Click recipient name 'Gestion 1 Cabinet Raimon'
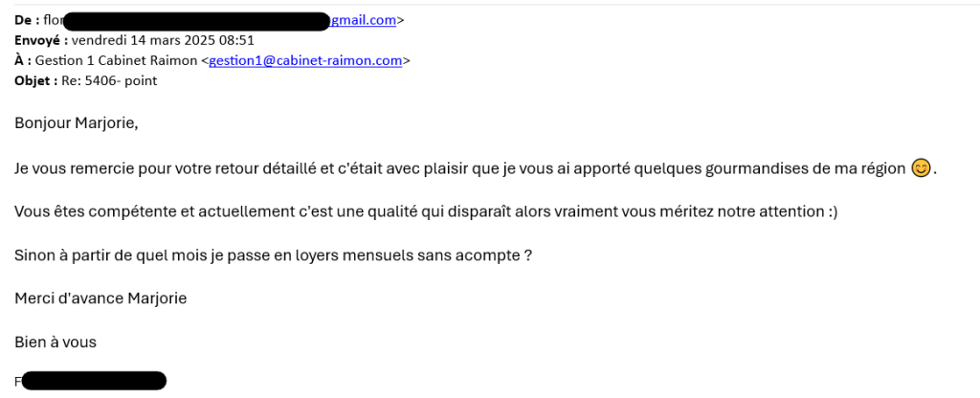The image size is (980, 398). click(x=116, y=60)
